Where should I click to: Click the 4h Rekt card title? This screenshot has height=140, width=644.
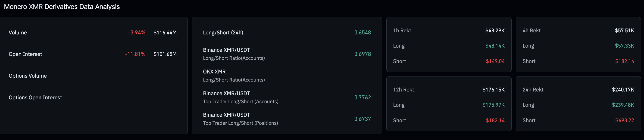531,31
